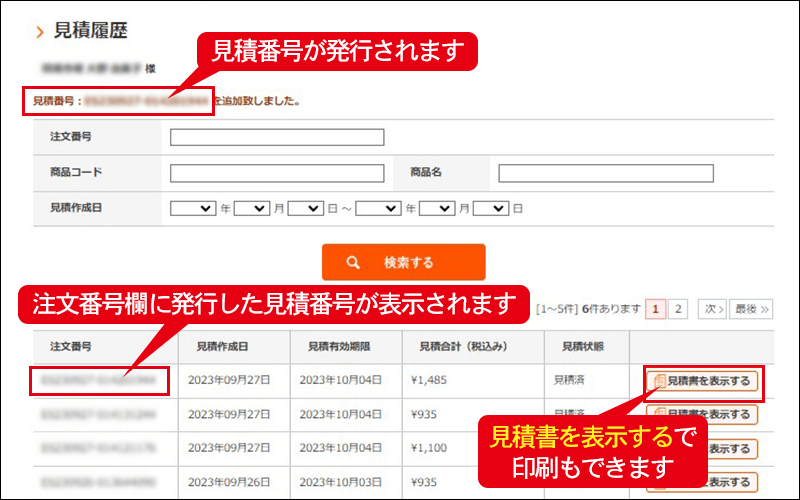800x500 pixels.
Task: Click the 注文番号 search input field
Action: click(x=277, y=137)
